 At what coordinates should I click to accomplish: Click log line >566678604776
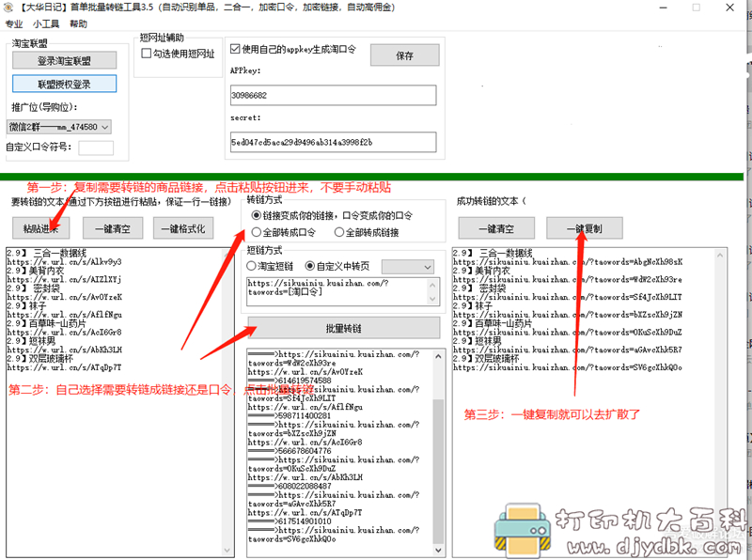click(290, 451)
